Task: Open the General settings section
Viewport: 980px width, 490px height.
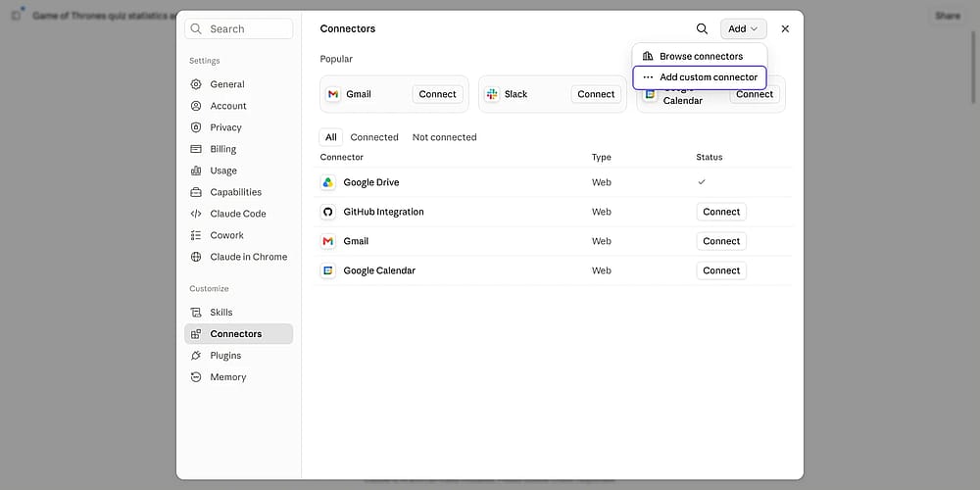Action: [238, 84]
